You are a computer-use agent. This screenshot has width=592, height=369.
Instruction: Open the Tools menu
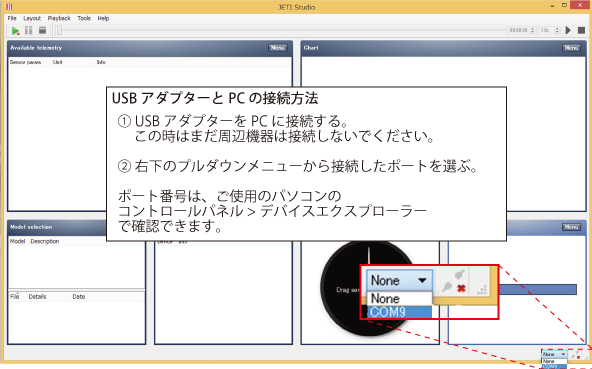84,18
